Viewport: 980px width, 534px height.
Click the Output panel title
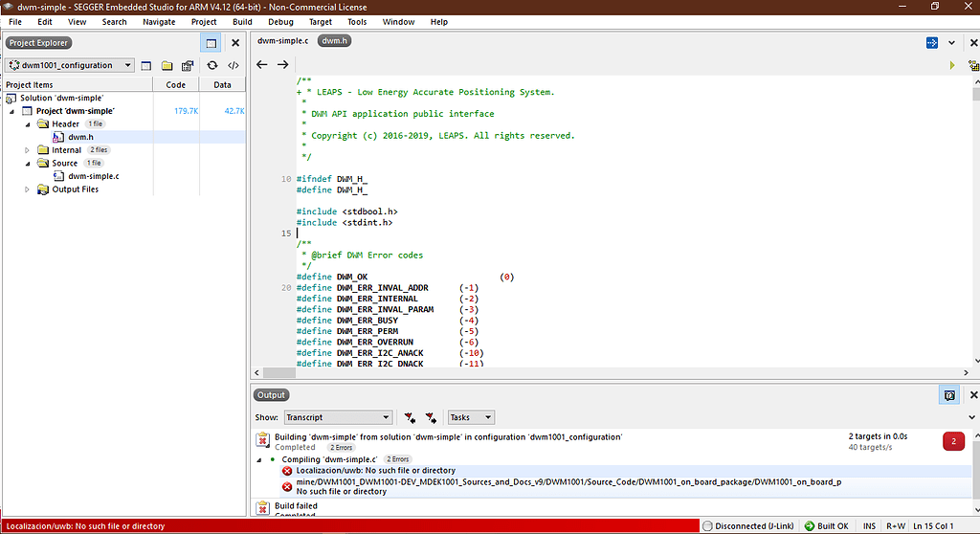click(x=271, y=395)
